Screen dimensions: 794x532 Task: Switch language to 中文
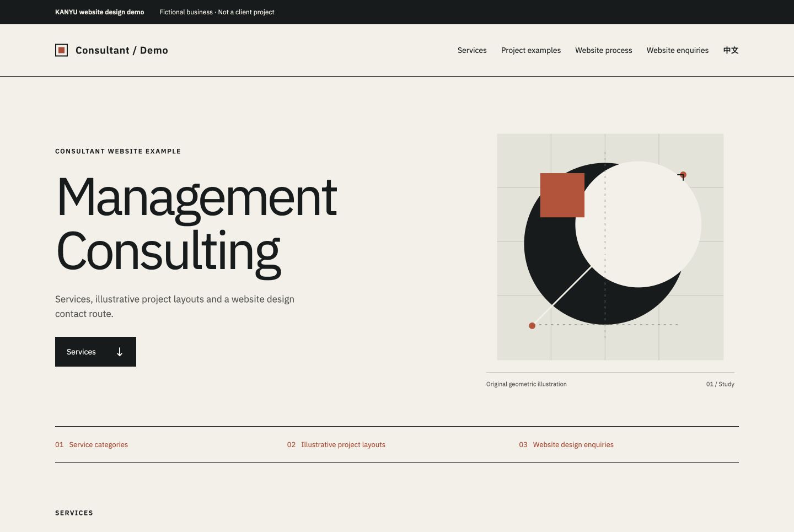click(x=731, y=50)
